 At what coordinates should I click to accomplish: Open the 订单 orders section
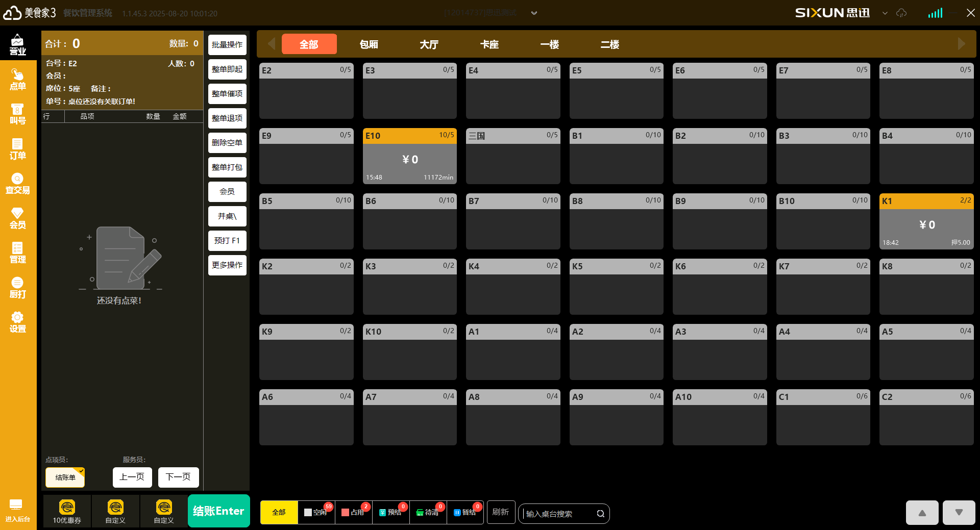pos(18,149)
